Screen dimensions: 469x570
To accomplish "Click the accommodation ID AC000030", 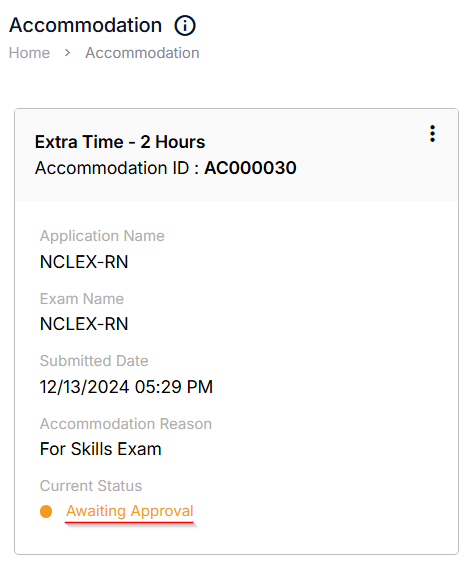I will click(250, 168).
